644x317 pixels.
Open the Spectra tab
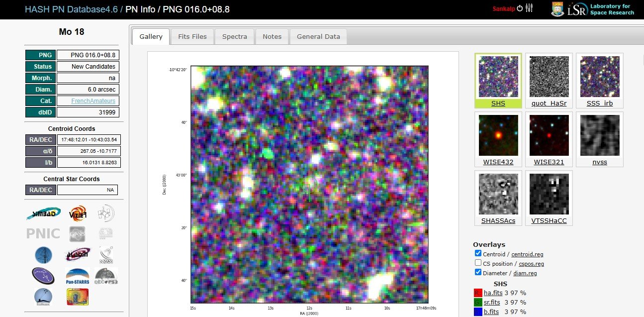(235, 37)
